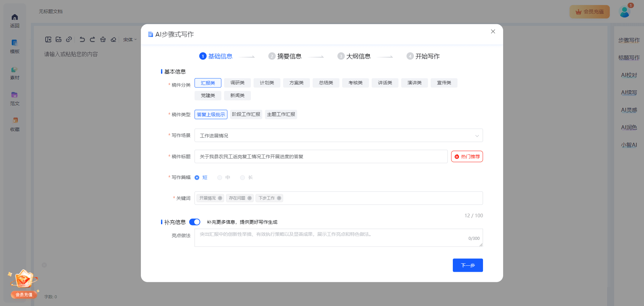644x306 pixels.
Task: Open the user avatar profile icon
Action: [x=625, y=12]
